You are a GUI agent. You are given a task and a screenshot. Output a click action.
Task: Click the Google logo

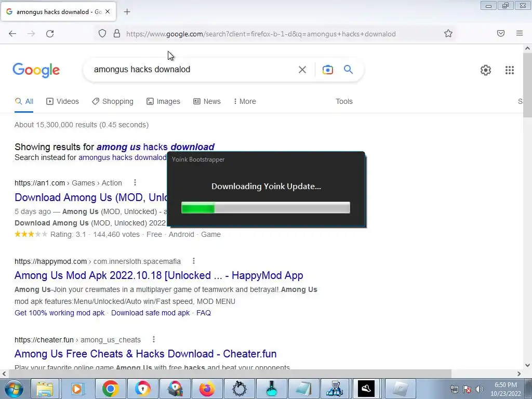click(x=36, y=70)
